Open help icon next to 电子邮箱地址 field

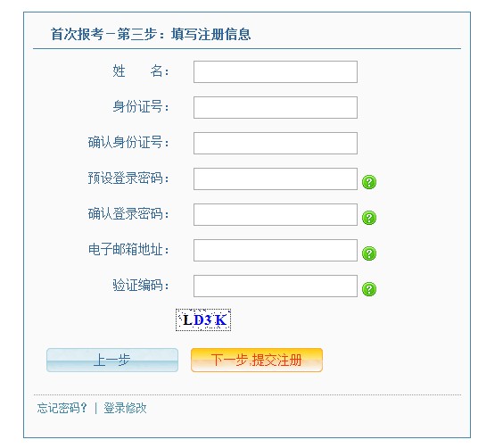pyautogui.click(x=369, y=253)
